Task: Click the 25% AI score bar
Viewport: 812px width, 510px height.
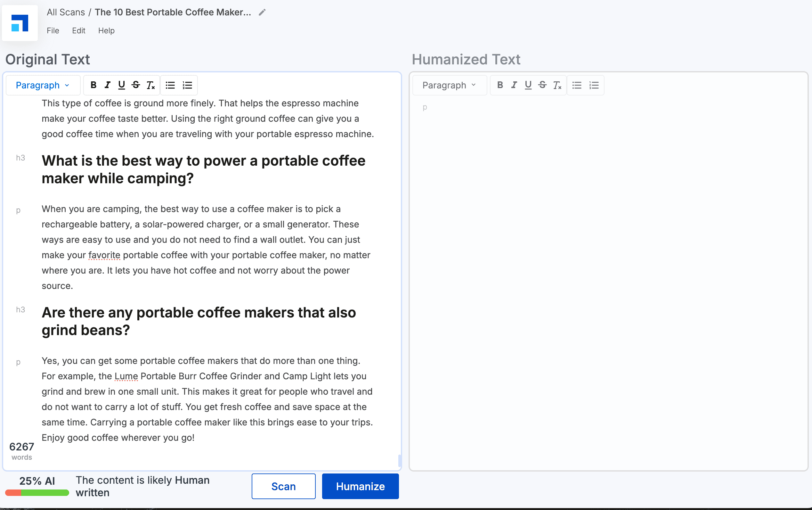Action: pyautogui.click(x=37, y=493)
